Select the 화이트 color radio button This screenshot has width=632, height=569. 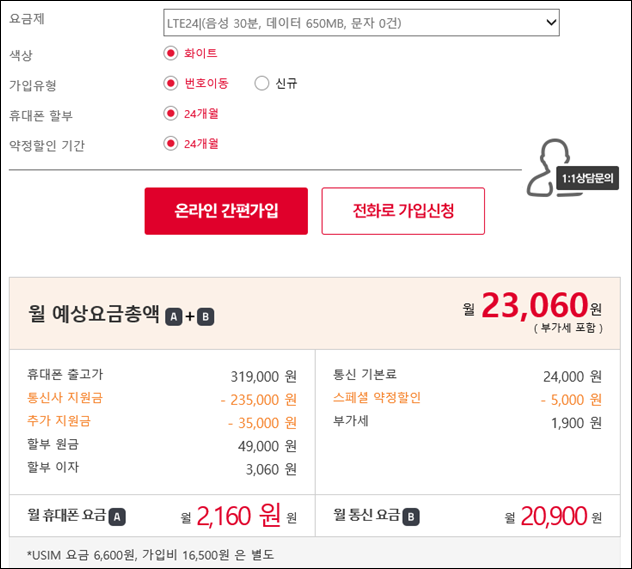pyautogui.click(x=170, y=53)
